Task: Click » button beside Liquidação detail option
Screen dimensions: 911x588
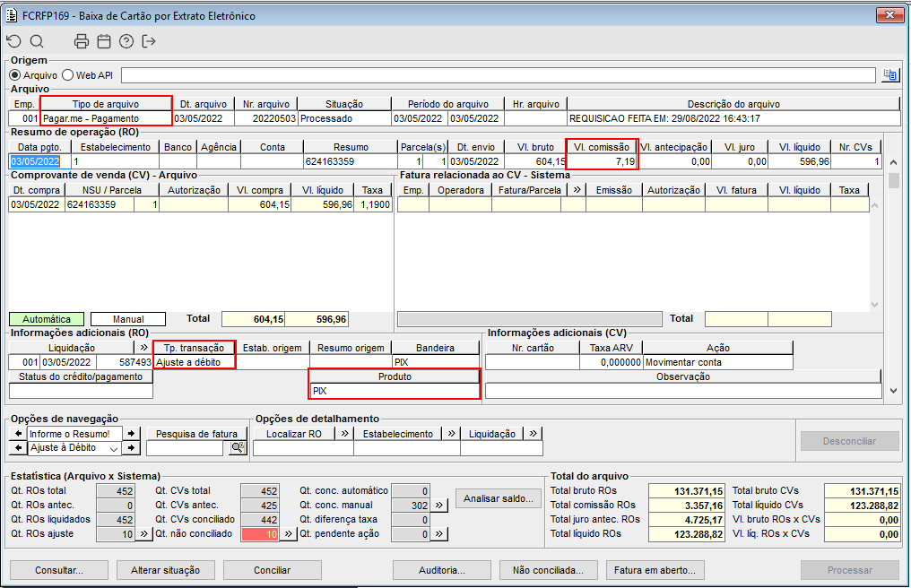Action: [533, 434]
